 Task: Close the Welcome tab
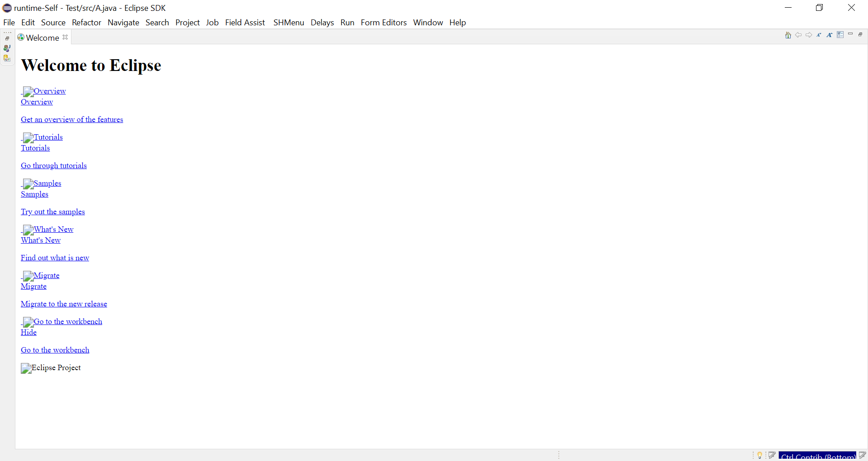point(65,38)
